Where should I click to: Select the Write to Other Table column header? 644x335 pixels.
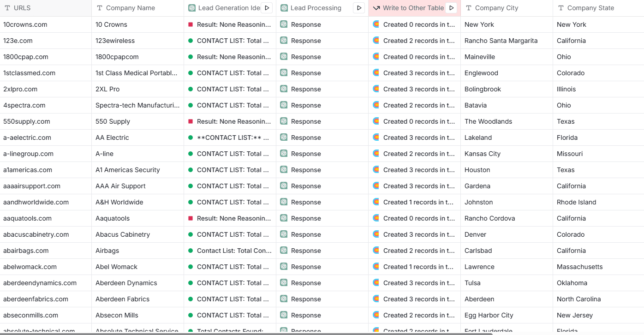pos(415,8)
